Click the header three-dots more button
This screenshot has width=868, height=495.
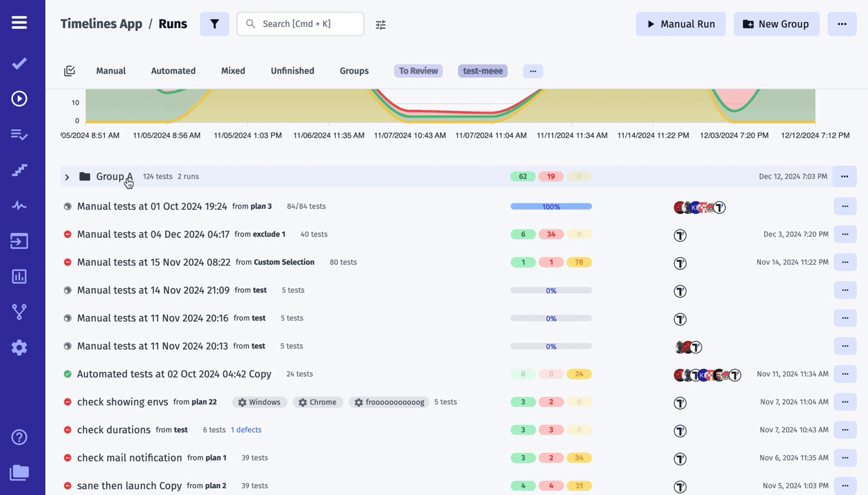(x=842, y=24)
